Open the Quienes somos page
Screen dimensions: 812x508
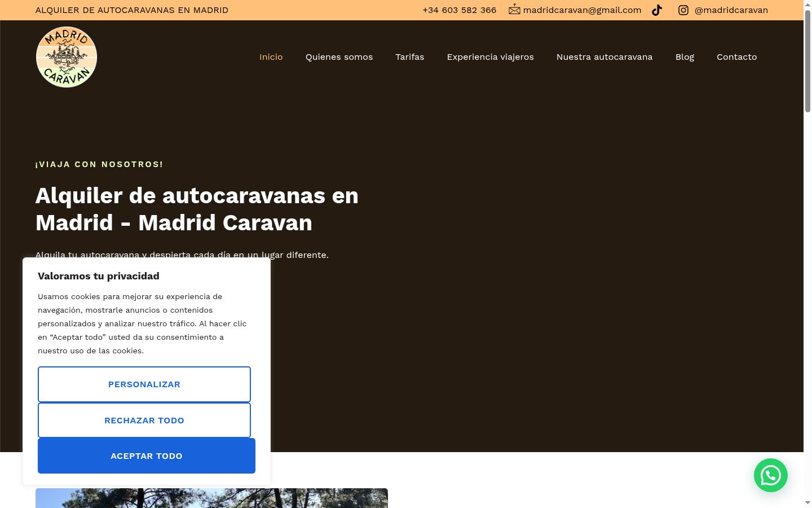[x=339, y=57]
